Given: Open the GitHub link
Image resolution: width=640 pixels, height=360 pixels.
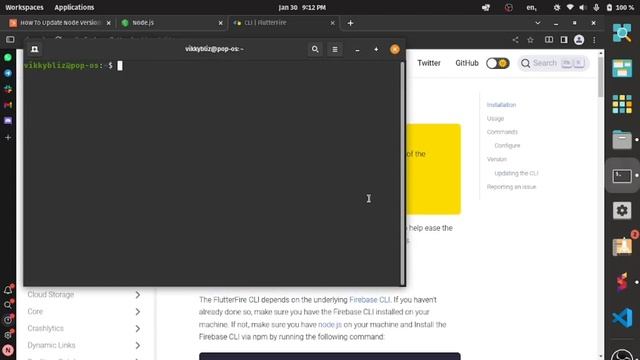Looking at the screenshot, I should (x=467, y=63).
